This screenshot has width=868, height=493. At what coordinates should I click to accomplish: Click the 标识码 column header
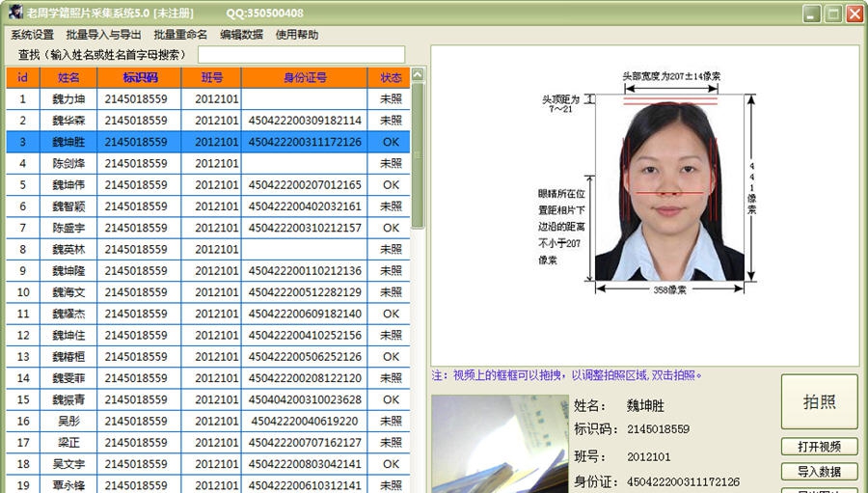[140, 77]
